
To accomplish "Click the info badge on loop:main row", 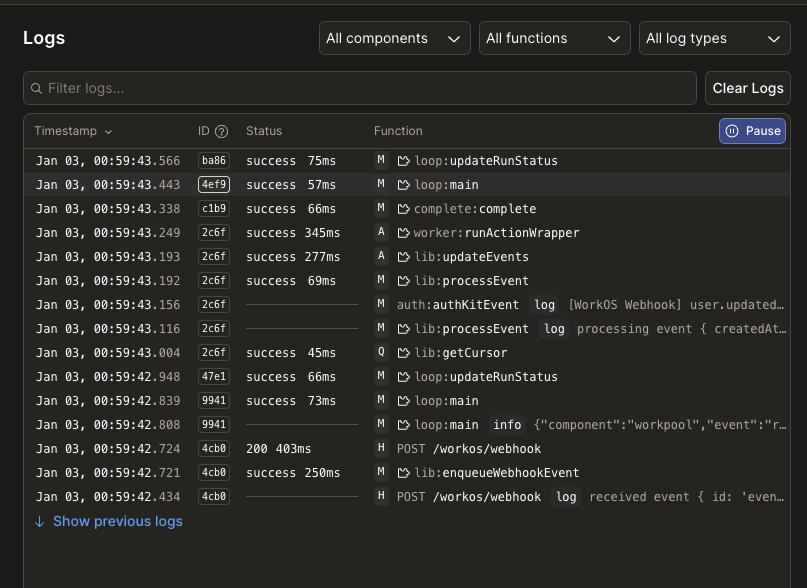I will pos(507,424).
